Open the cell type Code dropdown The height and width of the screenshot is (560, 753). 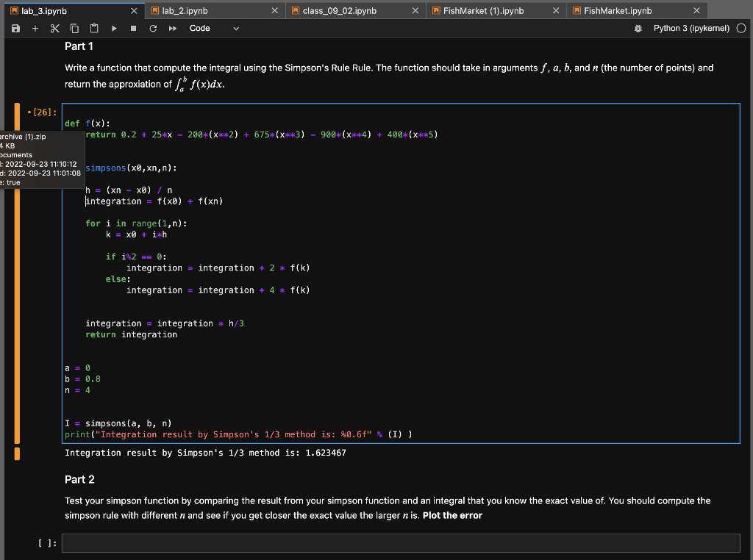(214, 29)
